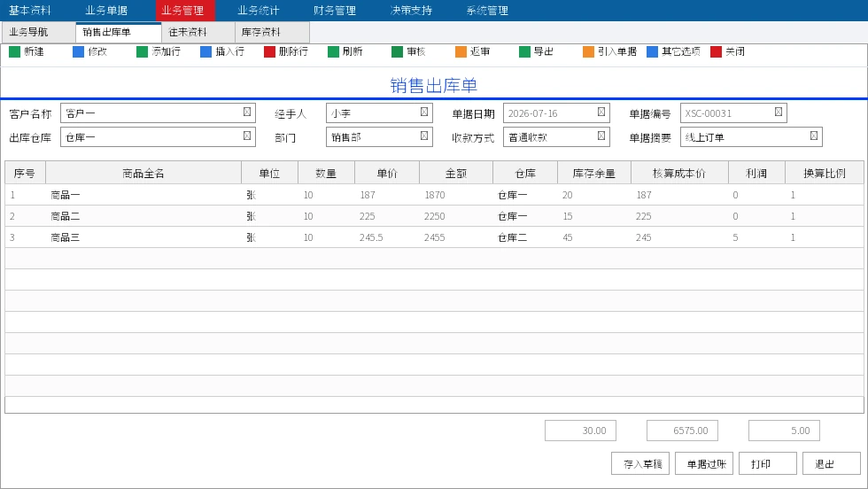The height and width of the screenshot is (489, 868).
Task: Click the 其它选项 toolbar icon
Action: 652,51
